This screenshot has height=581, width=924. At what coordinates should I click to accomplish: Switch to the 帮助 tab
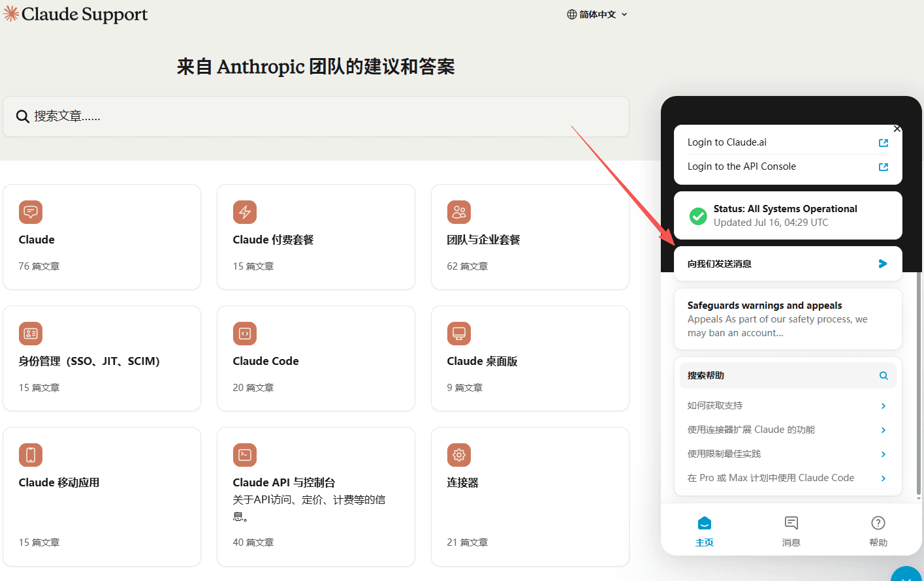878,531
